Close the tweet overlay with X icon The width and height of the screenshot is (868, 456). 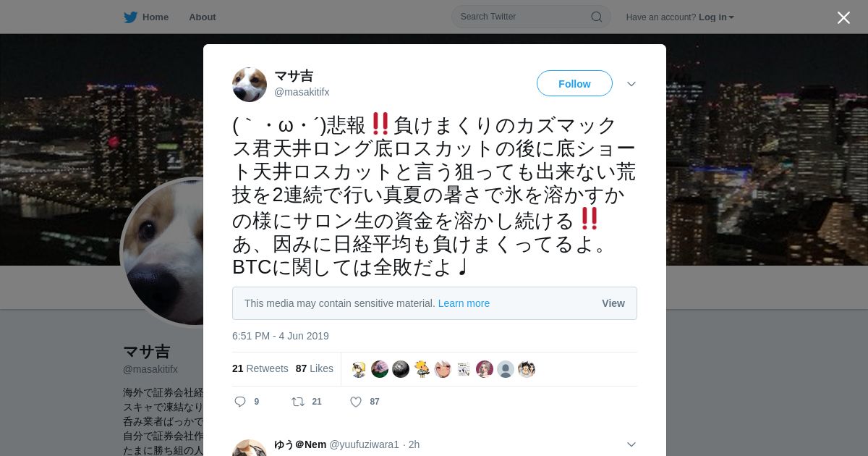(x=843, y=17)
